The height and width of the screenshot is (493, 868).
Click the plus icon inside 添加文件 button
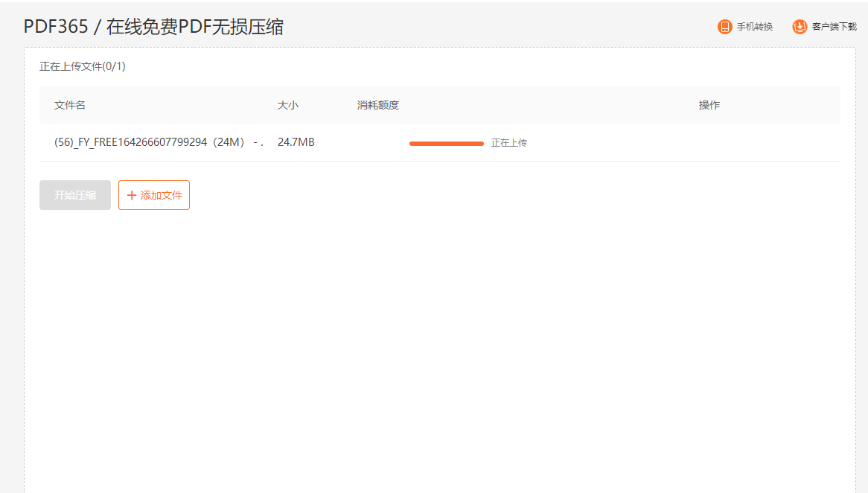click(x=130, y=194)
